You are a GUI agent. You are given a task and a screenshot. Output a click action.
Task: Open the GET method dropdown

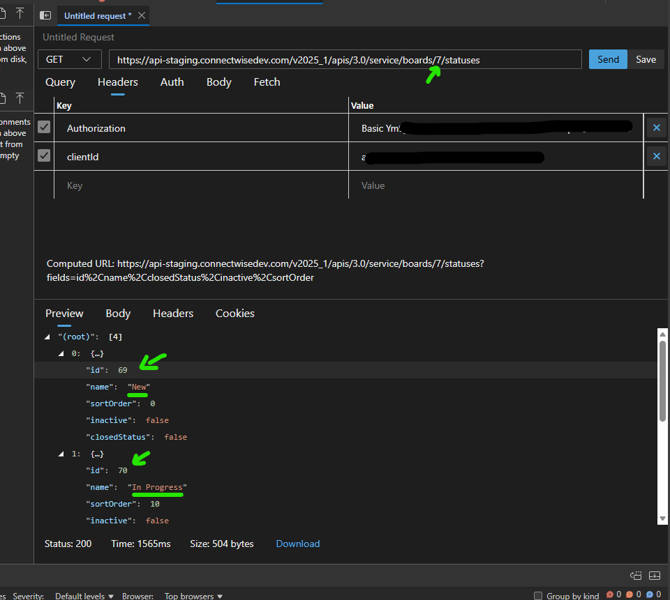[70, 59]
